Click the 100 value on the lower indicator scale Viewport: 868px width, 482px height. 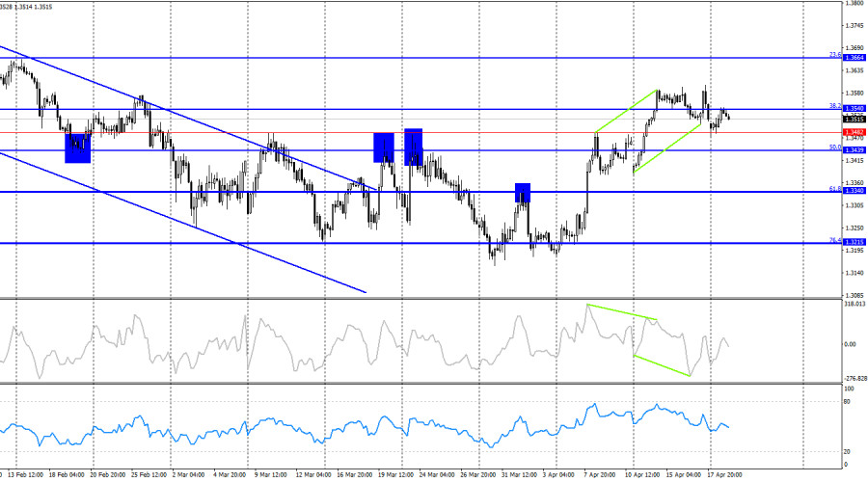[849, 389]
